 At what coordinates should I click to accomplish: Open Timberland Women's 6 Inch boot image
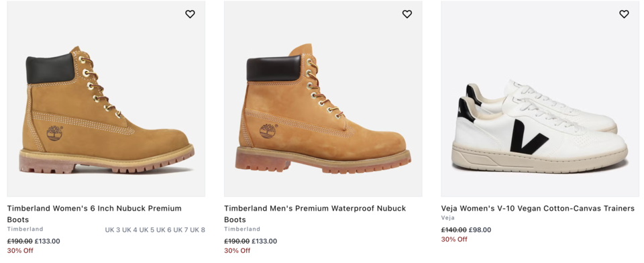[106, 99]
